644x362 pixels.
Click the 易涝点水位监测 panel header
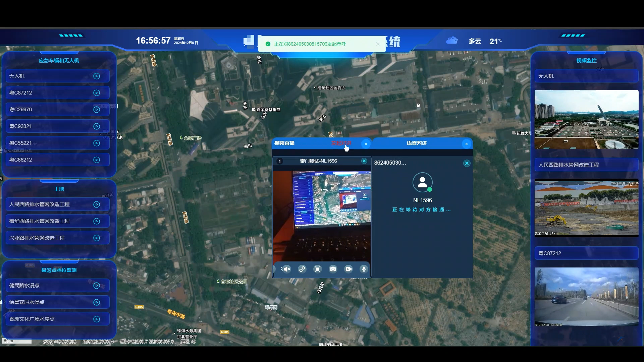59,270
